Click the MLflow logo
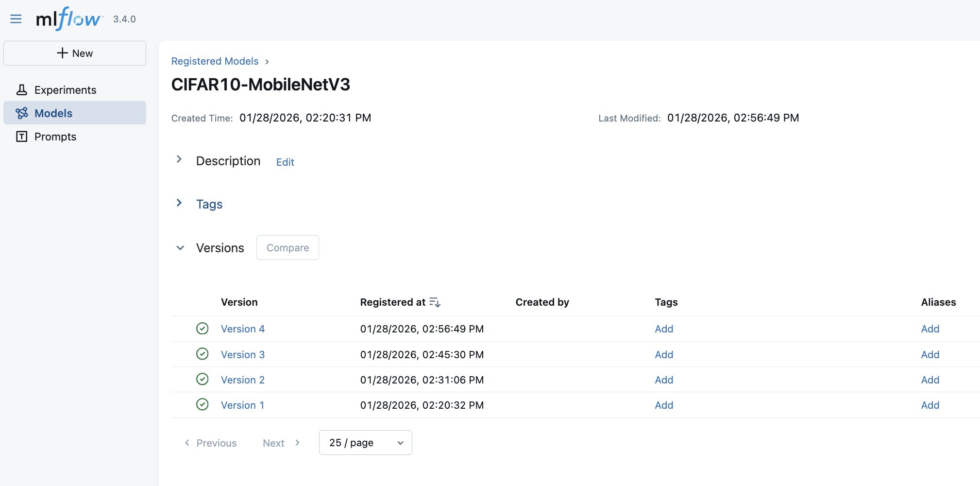 (68, 19)
